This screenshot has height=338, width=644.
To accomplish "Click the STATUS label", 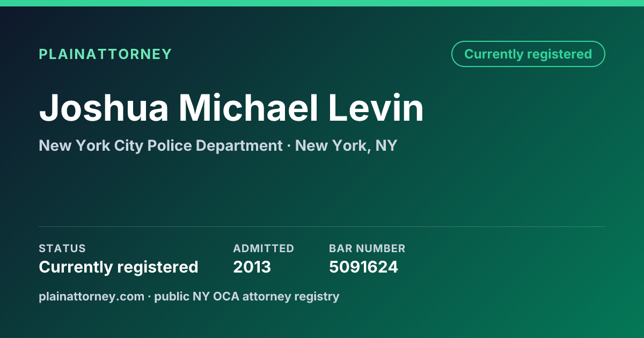I will [62, 248].
